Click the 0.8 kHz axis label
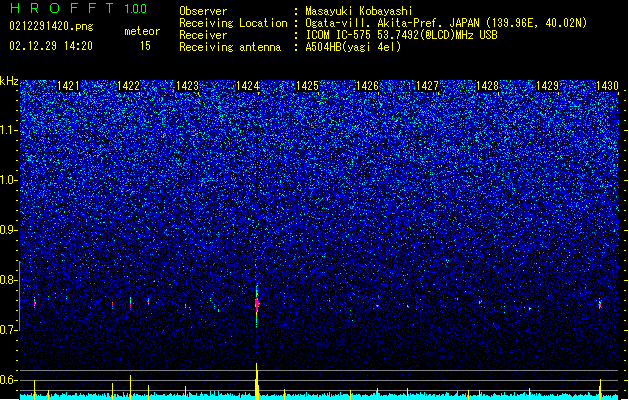 coord(8,280)
